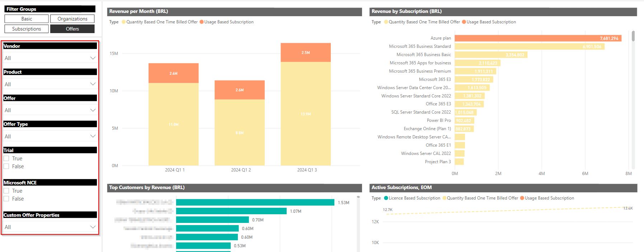644x252 pixels.
Task: Click Quantity Based swatch in Active Subscriptions legend
Action: click(444, 198)
